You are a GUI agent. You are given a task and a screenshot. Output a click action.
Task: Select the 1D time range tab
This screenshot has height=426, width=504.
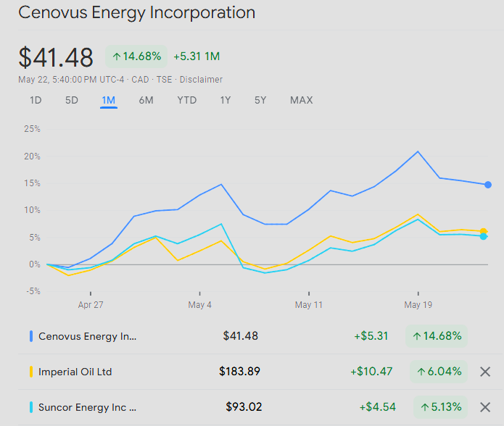coord(36,100)
